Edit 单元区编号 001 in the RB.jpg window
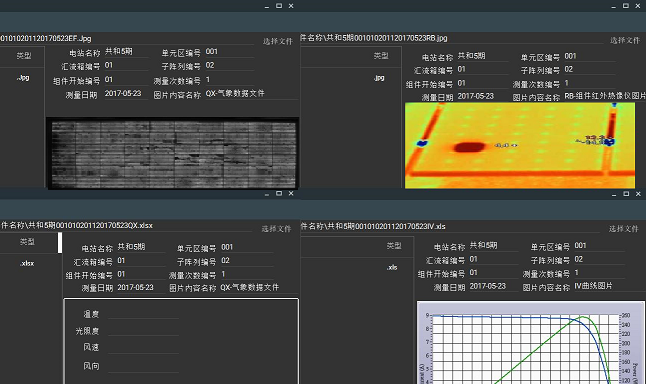The height and width of the screenshot is (384, 646). [589, 56]
